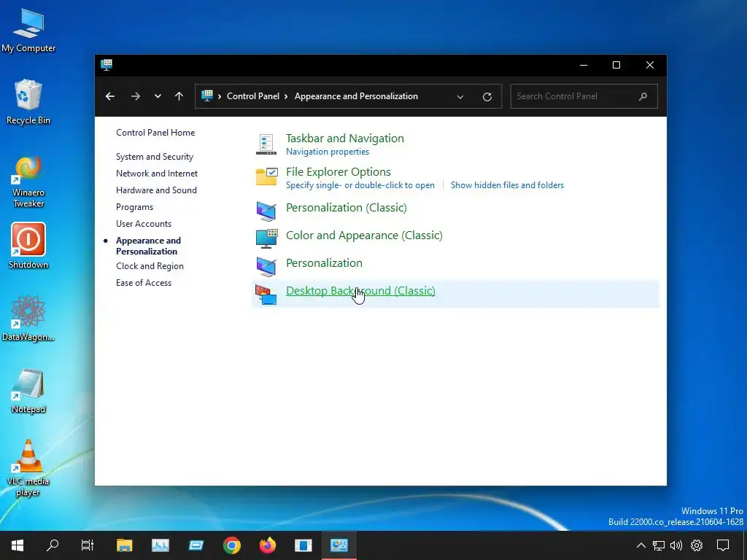Open Task View on the taskbar
747x560 pixels.
tap(88, 545)
